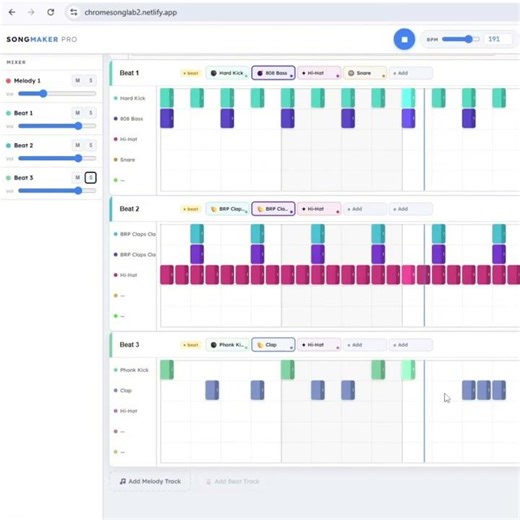
Task: Solo the Beat 1 track in the mixer
Action: pos(90,113)
